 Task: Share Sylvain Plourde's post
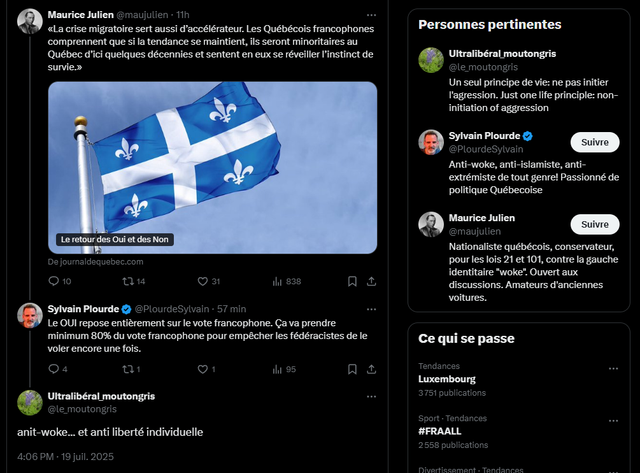370,369
